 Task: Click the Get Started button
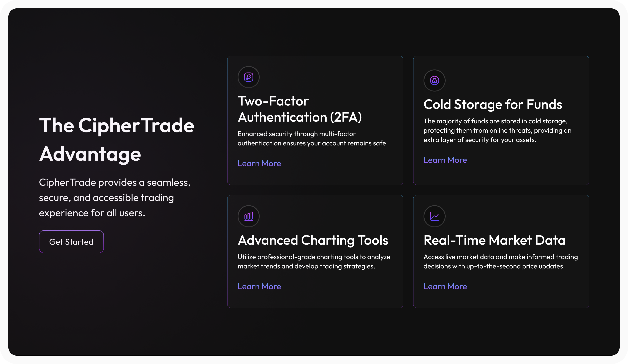point(71,241)
